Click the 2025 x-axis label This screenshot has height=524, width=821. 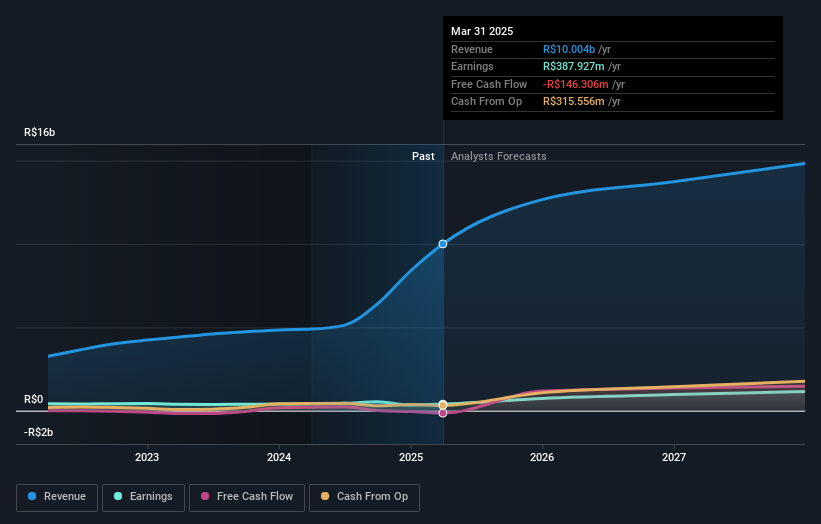coord(411,457)
